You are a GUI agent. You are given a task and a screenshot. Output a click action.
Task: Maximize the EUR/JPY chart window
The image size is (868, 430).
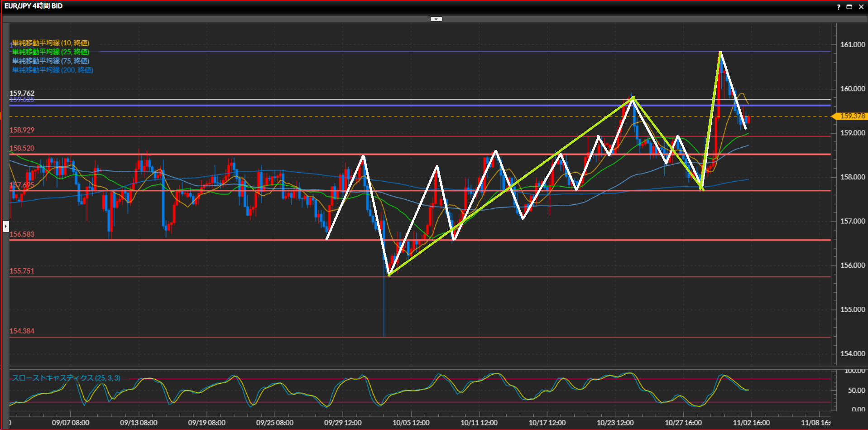pos(849,7)
